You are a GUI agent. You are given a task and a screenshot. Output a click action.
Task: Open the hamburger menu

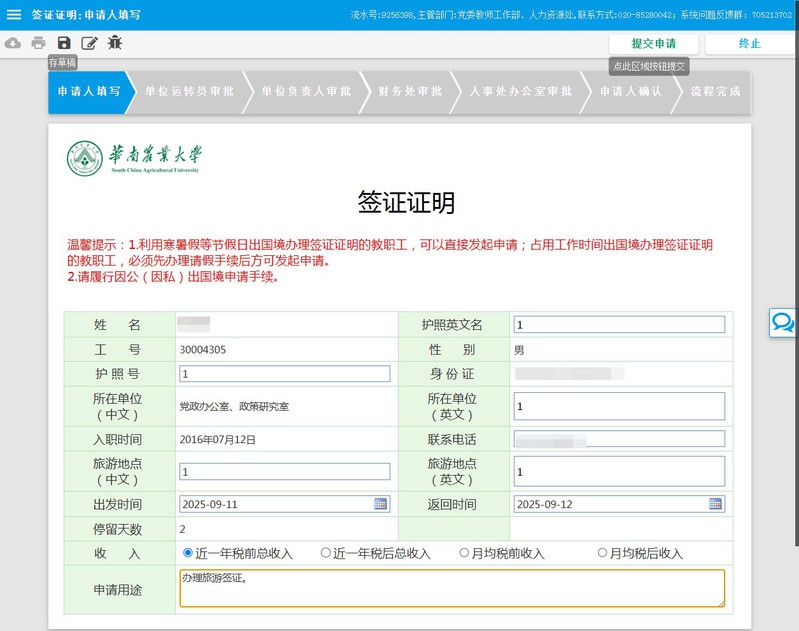pyautogui.click(x=14, y=15)
